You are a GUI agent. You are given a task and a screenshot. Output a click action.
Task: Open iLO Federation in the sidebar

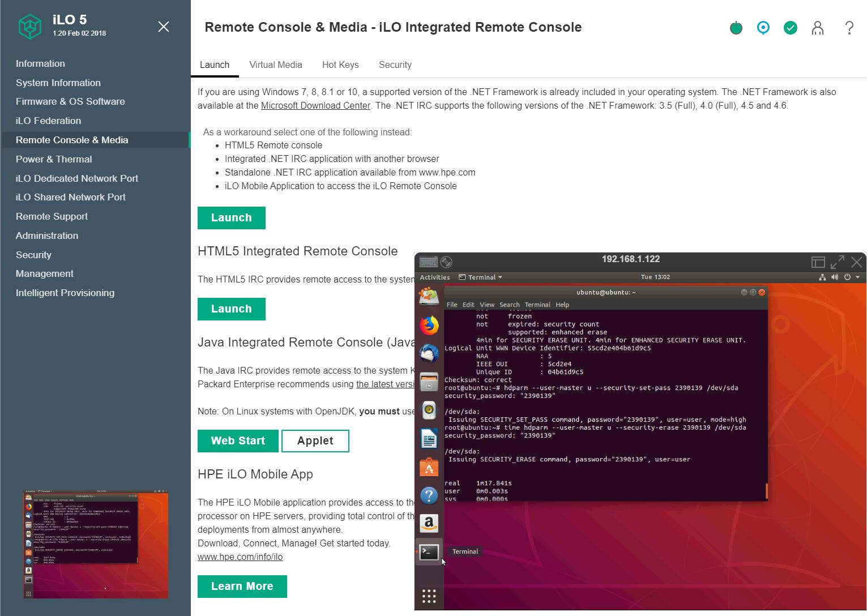[x=48, y=121]
